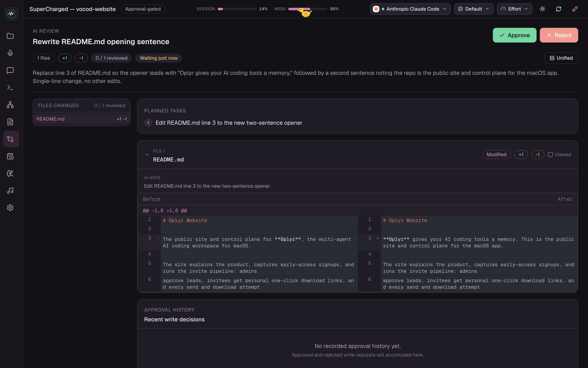Screen dimensions: 588x368
Task: Toggle the Viewed checkbox for README.md
Action: point(550,155)
